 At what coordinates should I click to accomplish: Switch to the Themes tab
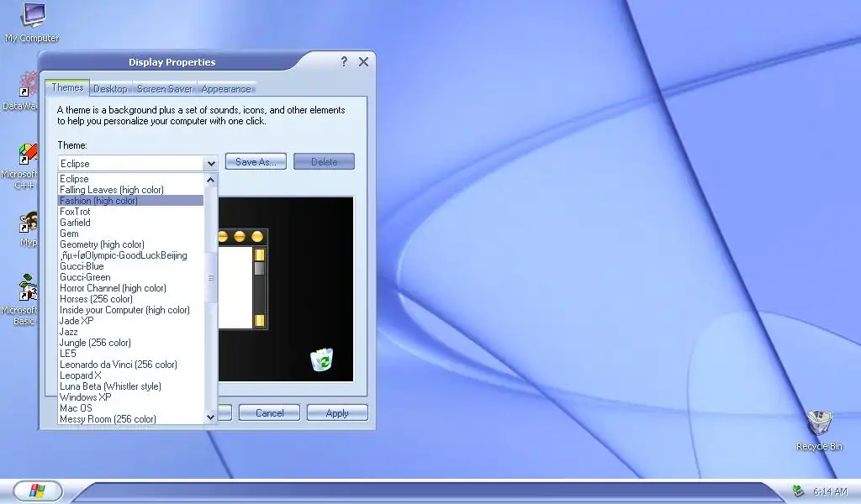coord(67,87)
